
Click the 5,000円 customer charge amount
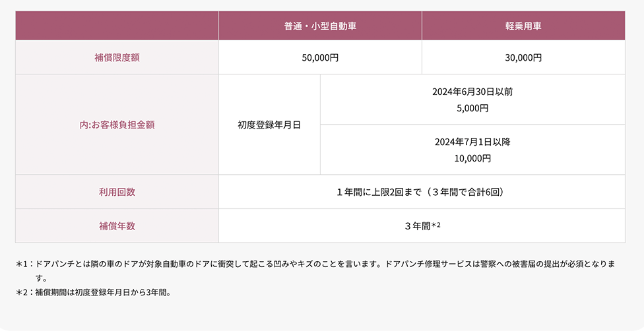tap(472, 108)
